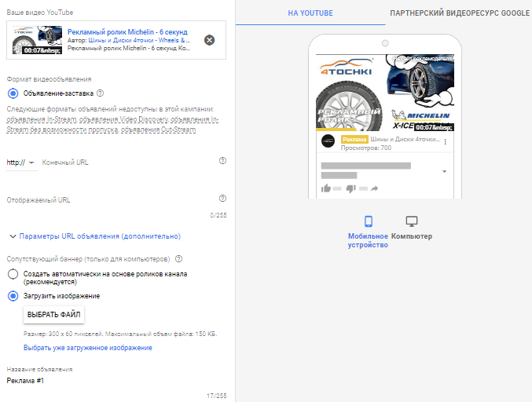Expand Параметры URL объявления section
The width and height of the screenshot is (532, 402).
tap(94, 236)
